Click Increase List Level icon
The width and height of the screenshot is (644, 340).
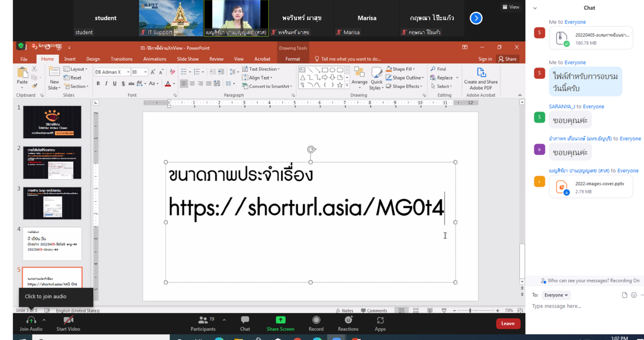point(221,72)
